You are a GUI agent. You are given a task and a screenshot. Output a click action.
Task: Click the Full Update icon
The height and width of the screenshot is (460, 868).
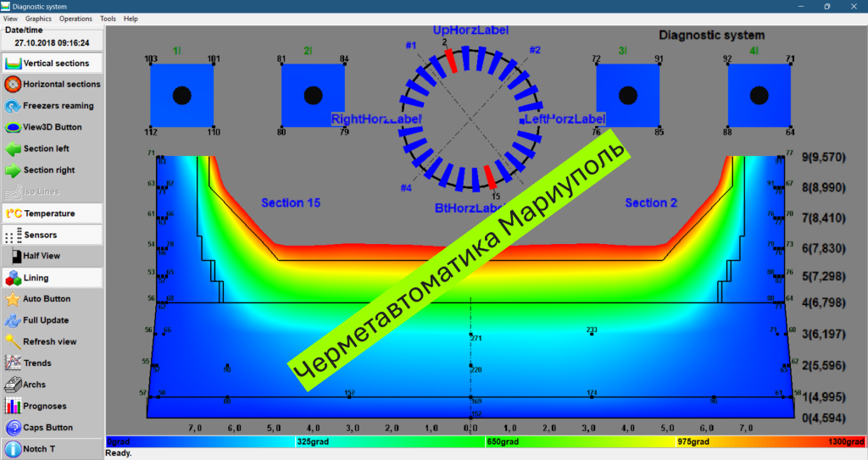[x=13, y=320]
